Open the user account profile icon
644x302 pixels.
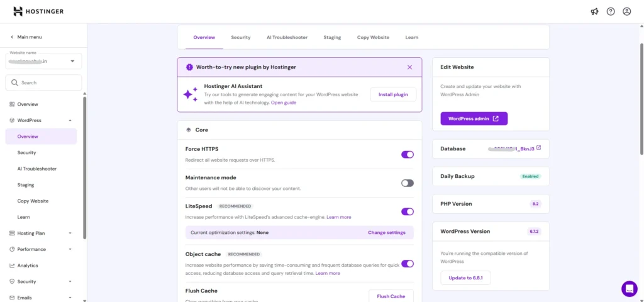(627, 11)
